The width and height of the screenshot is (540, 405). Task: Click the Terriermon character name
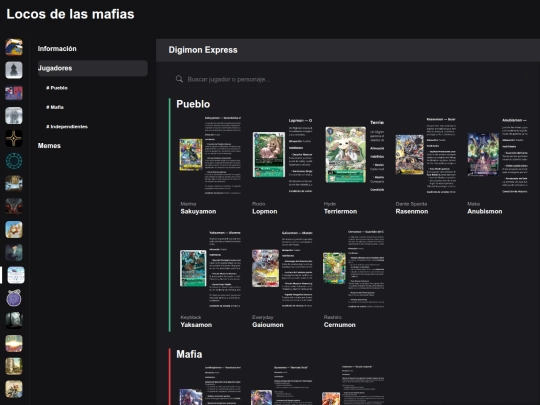pyautogui.click(x=340, y=211)
